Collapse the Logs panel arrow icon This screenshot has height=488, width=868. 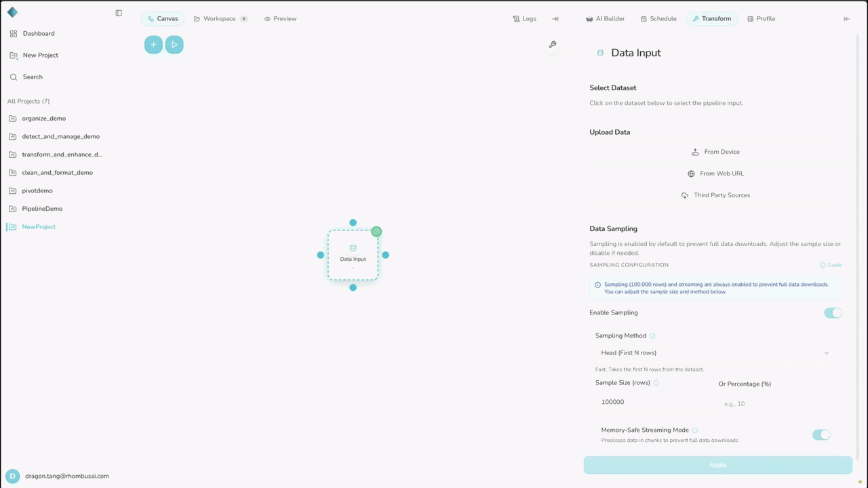pos(555,19)
